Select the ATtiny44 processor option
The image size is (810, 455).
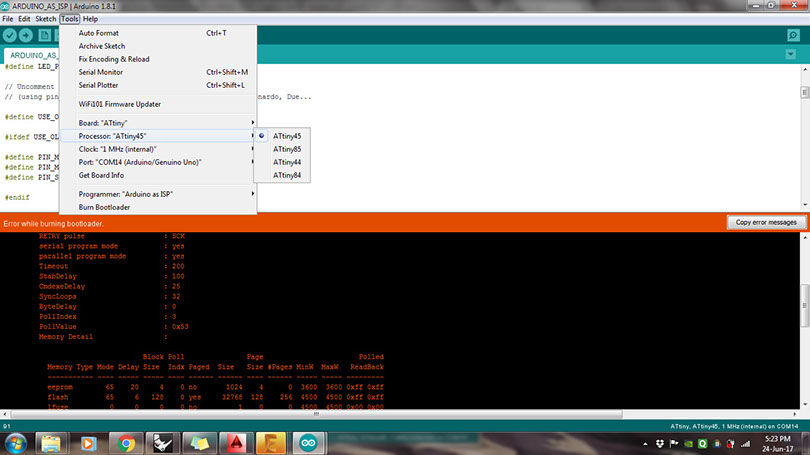[x=282, y=162]
